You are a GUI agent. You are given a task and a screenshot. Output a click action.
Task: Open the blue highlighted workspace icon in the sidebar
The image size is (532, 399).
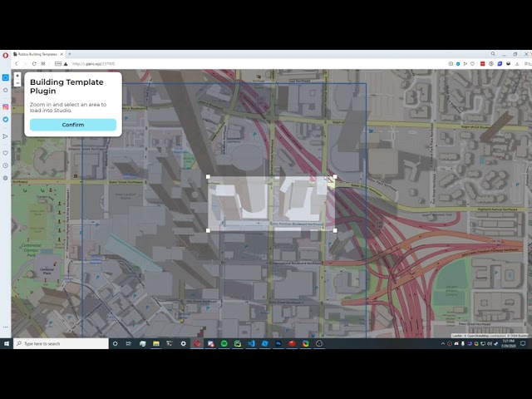[x=6, y=77]
